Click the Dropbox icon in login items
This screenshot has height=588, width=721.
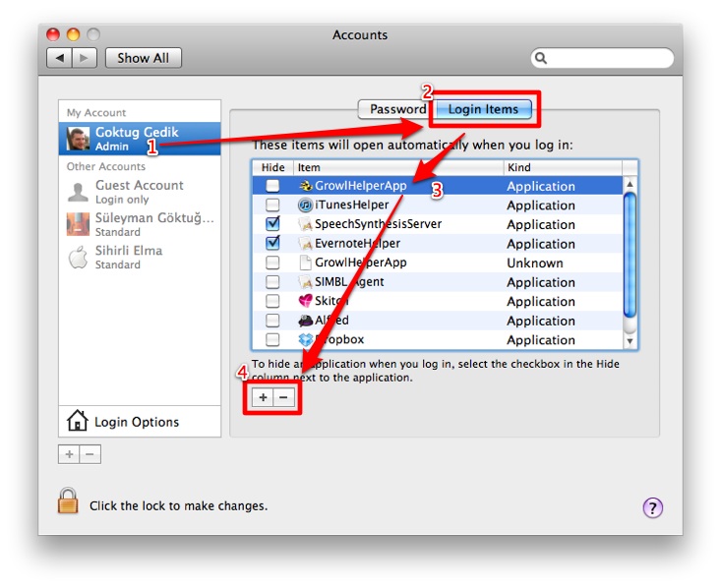[305, 339]
